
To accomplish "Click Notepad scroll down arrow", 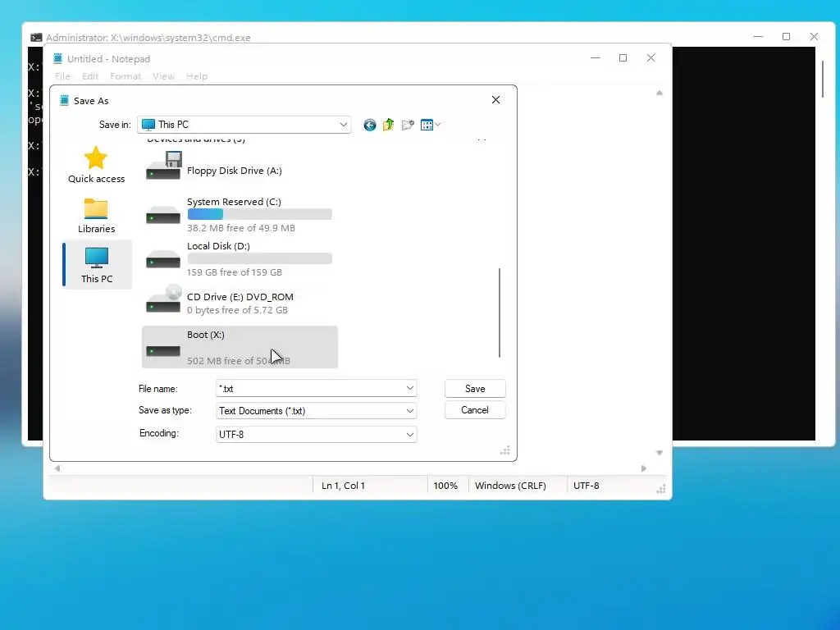I will [x=660, y=453].
